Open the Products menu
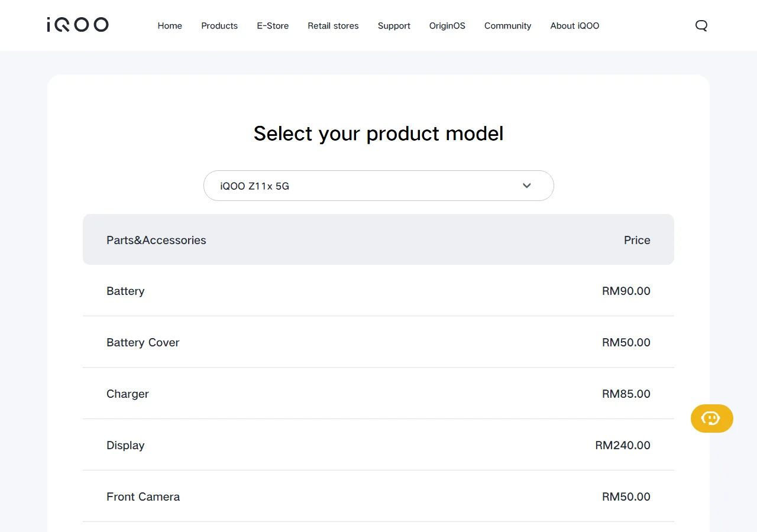757x532 pixels. pos(219,25)
